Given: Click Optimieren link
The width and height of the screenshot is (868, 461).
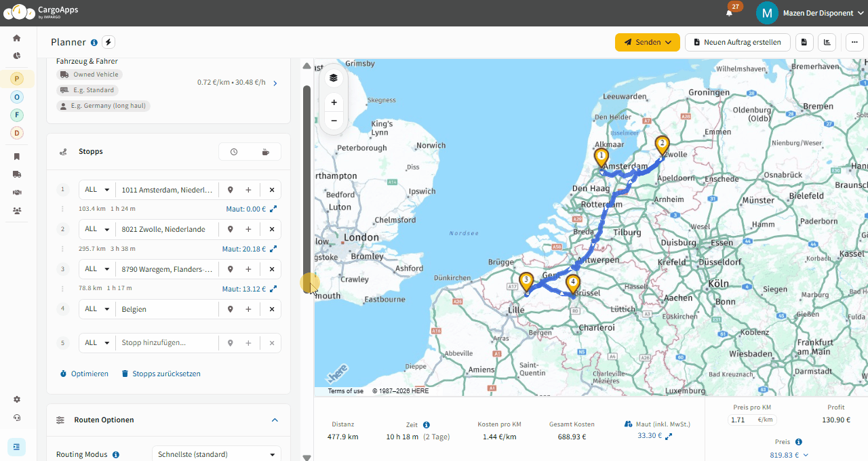Looking at the screenshot, I should coord(84,374).
